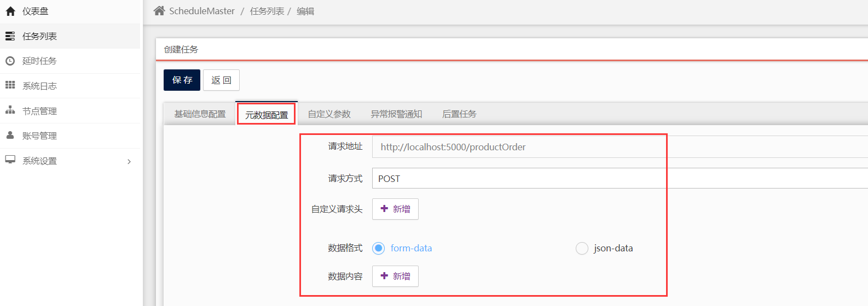Click plus icon in 自定义请求头 新增 button
The image size is (868, 306).
pyautogui.click(x=384, y=209)
